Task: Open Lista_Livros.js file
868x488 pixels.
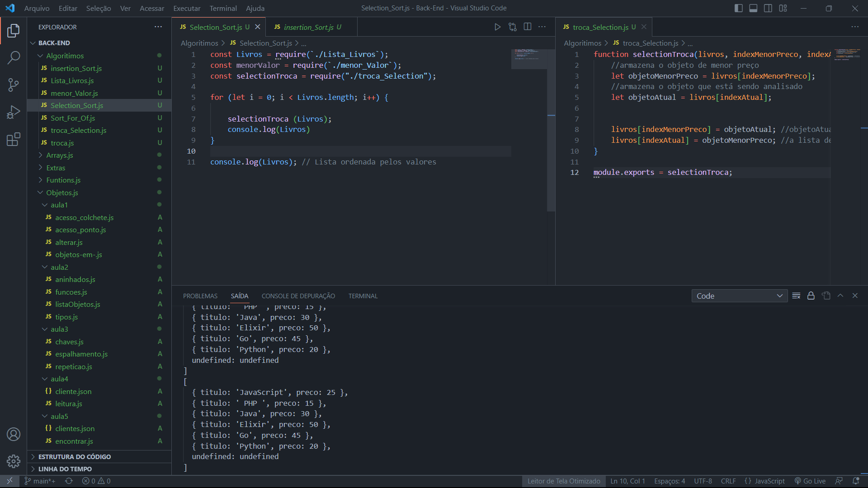Action: pyautogui.click(x=99, y=80)
